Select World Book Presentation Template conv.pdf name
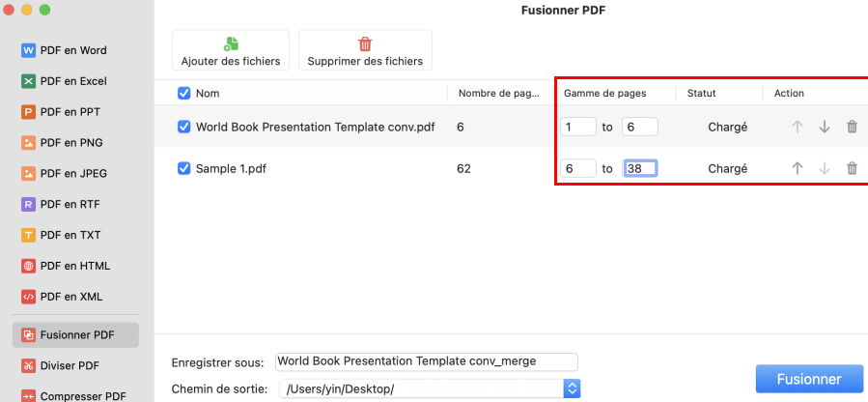This screenshot has height=402, width=868. coord(316,127)
